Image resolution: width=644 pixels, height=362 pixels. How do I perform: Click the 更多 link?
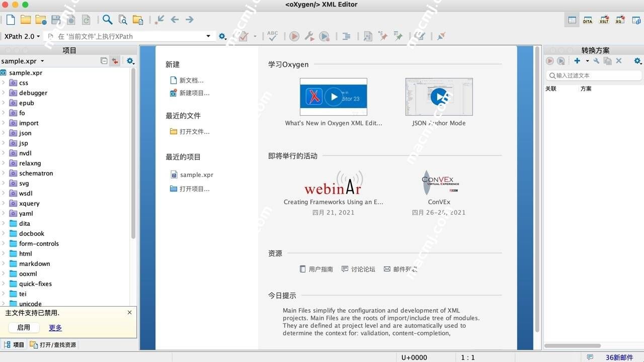click(x=55, y=328)
